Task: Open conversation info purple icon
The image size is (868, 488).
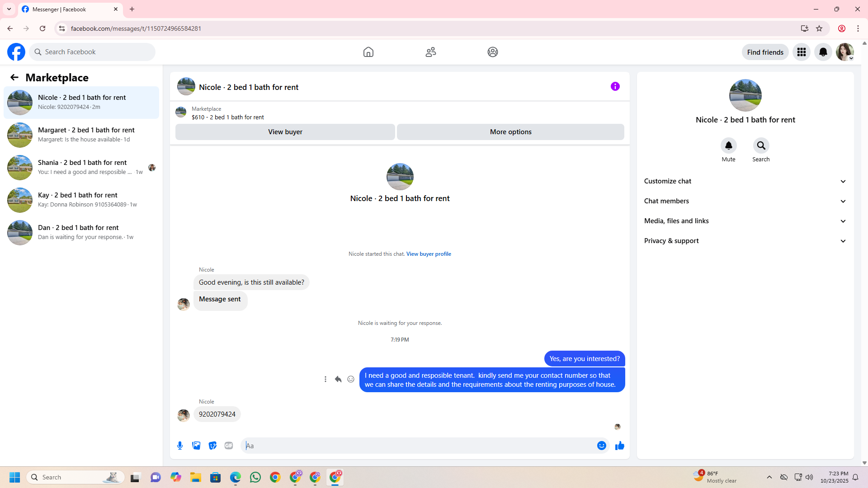Action: [615, 86]
